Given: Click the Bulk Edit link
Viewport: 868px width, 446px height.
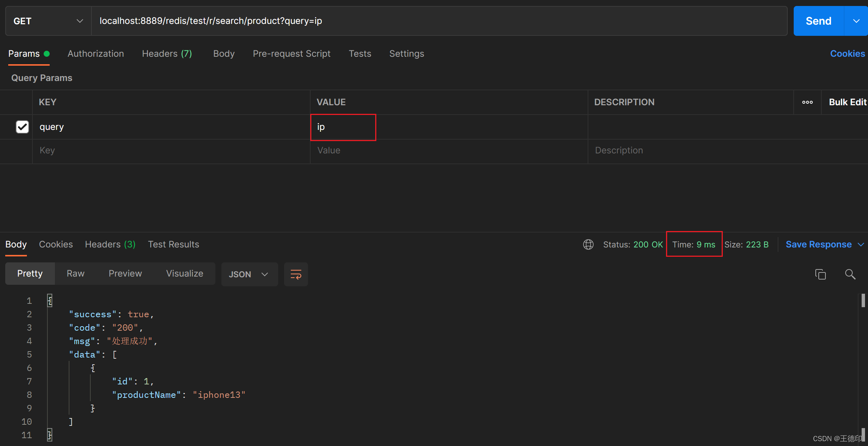Looking at the screenshot, I should 847,102.
